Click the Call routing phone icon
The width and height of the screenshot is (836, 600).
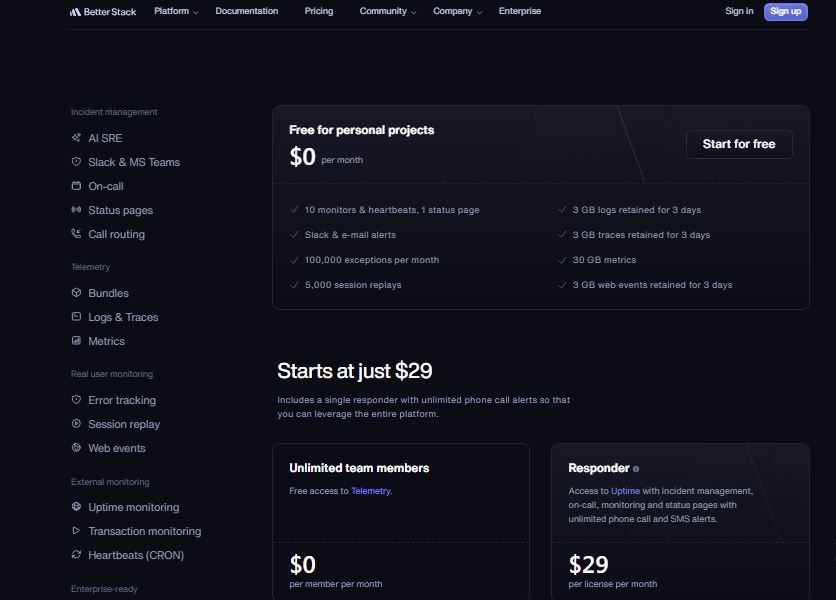(x=76, y=234)
